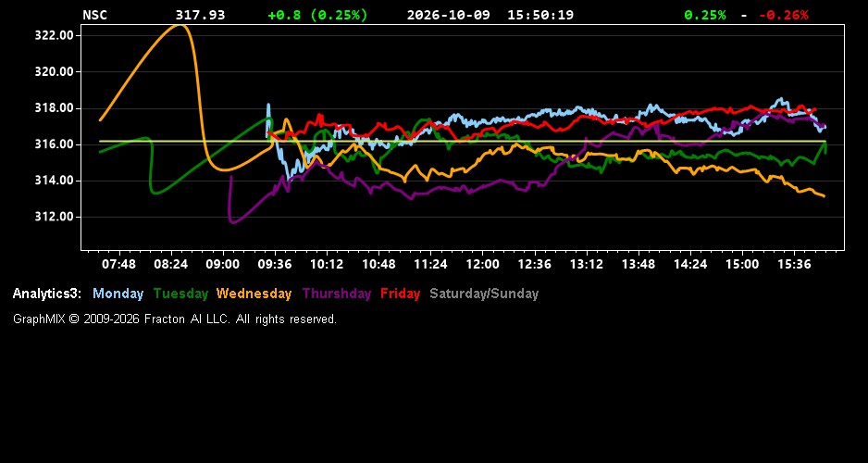Toggle the Saturday/Sunday series in legend

click(x=484, y=294)
